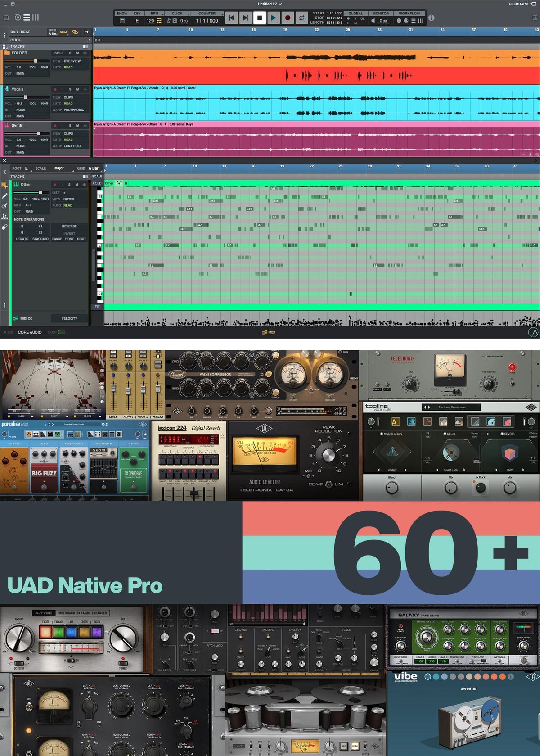Freeze the Folder track snowflake icon
Viewport: 540px width, 756px height.
[85, 53]
